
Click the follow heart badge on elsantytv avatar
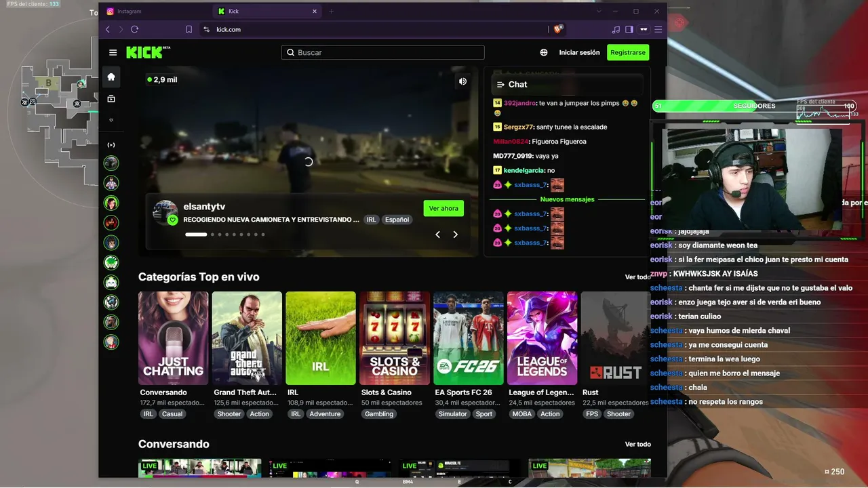[x=172, y=220]
